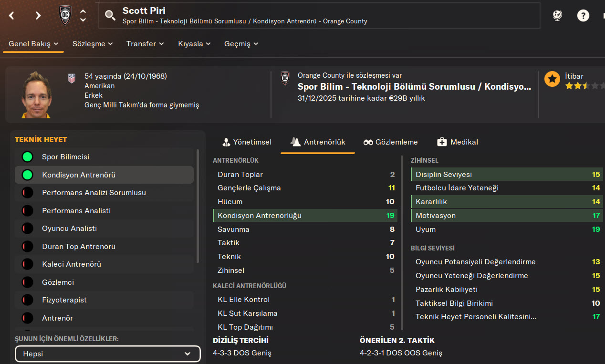Switch to the Gözlemleme tab

pos(390,142)
